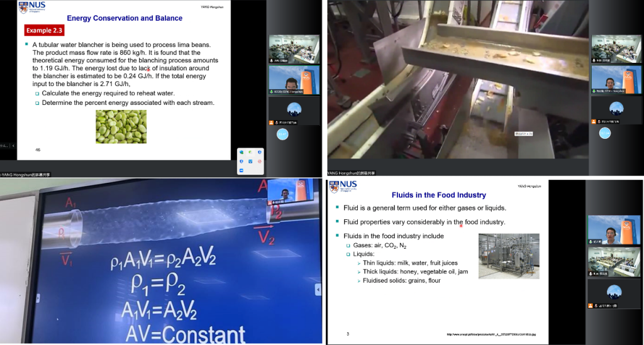Click the image source URL on the Fluids slide
Screen dimensions: 644x345
point(491,334)
